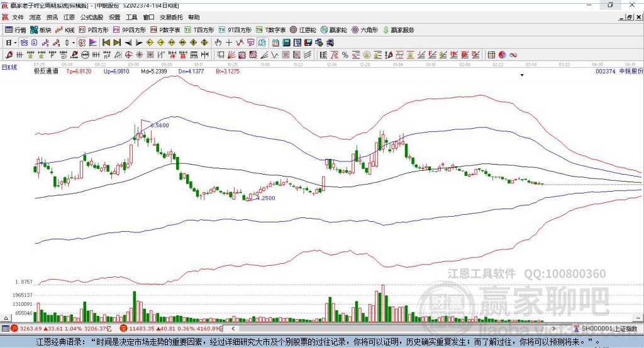This screenshot has height=348, width=644.
Task: Move chart right with black arrow
Action: point(139,43)
